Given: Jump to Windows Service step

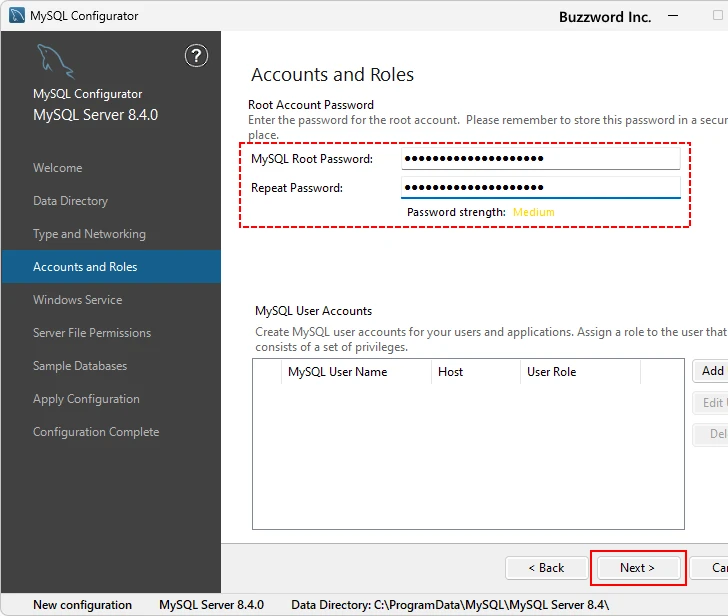Looking at the screenshot, I should pos(78,300).
